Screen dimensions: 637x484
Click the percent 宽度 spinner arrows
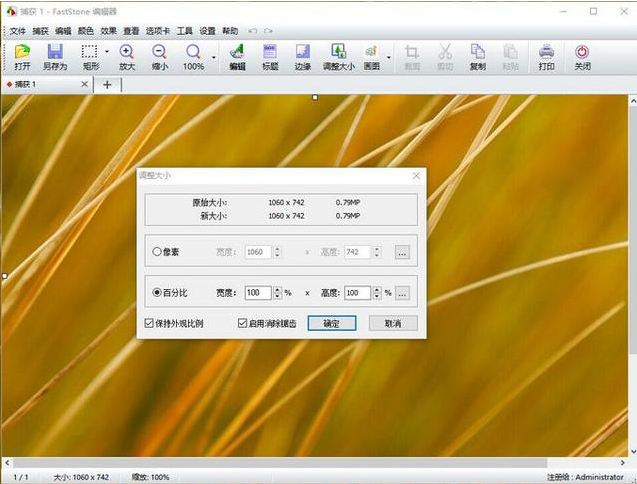pos(277,293)
